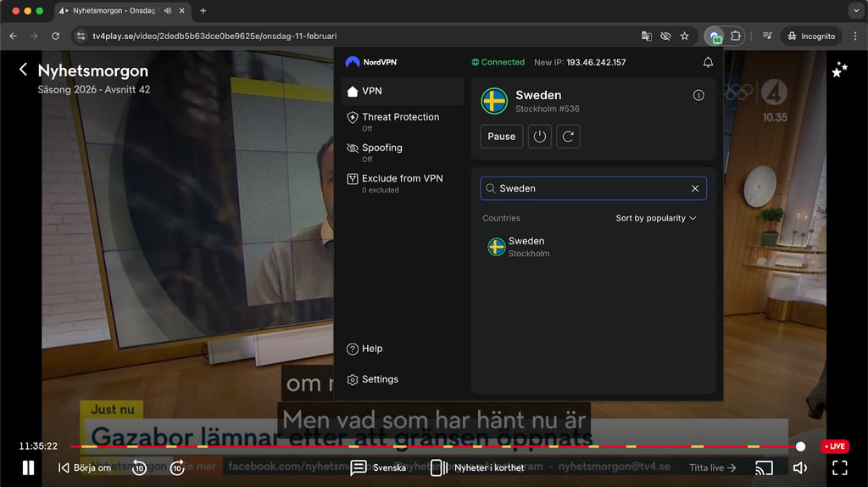
Task: Restart with Börja om button
Action: pos(85,468)
